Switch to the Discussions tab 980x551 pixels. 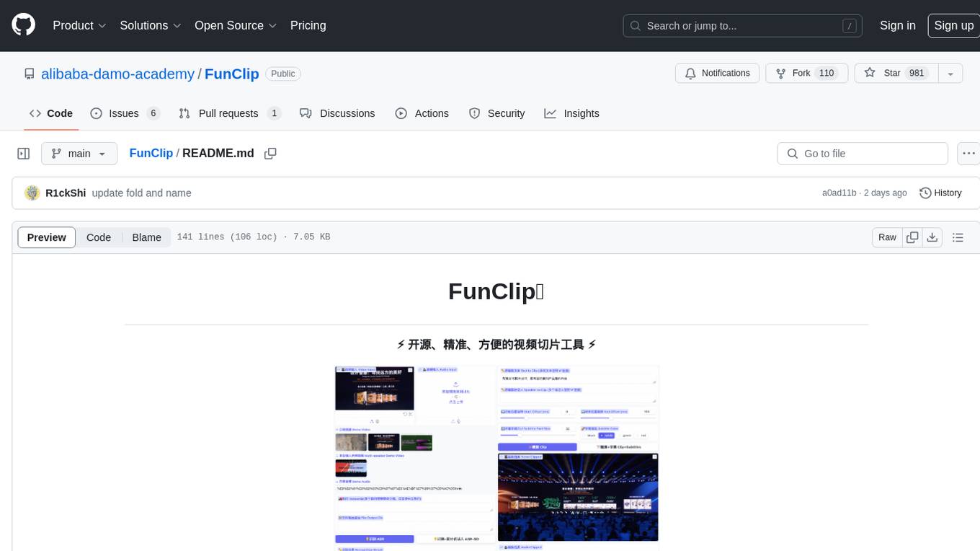[337, 113]
